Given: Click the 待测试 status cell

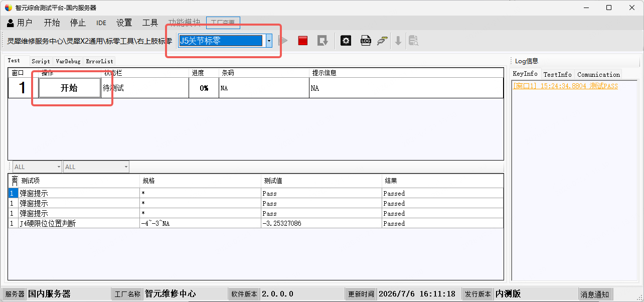Looking at the screenshot, I should (145, 88).
